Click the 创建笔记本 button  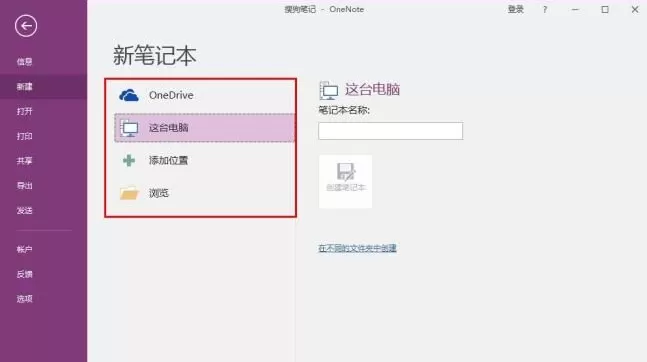(x=345, y=182)
